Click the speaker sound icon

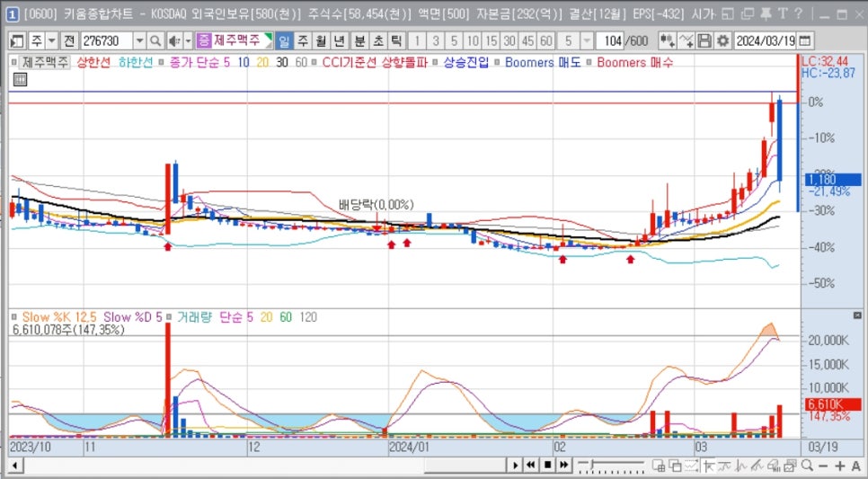174,40
